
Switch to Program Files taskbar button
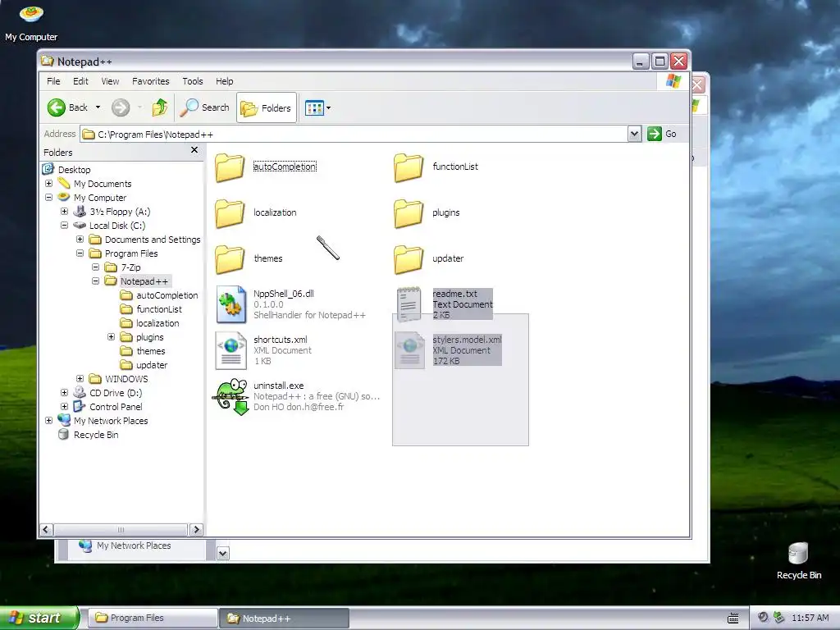(x=152, y=618)
